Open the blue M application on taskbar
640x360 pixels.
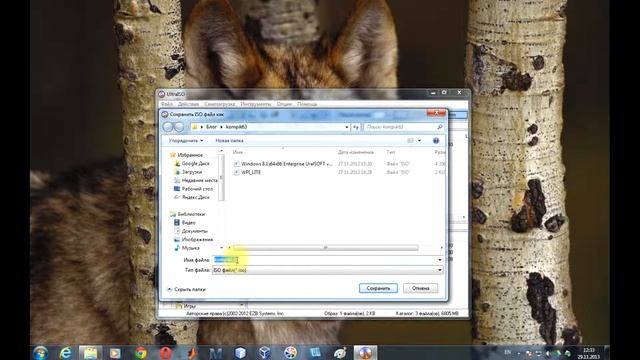coord(216,353)
